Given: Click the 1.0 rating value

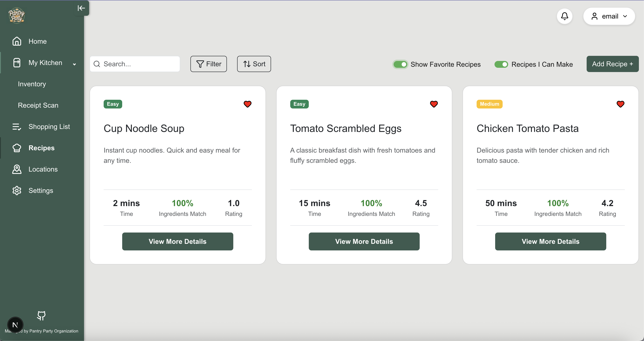Looking at the screenshot, I should coord(234,203).
